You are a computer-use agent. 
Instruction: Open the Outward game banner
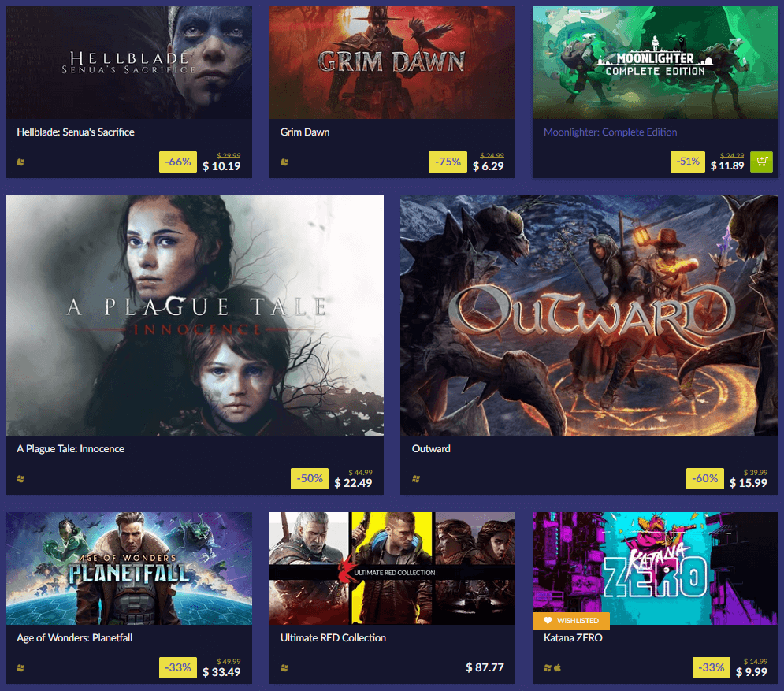tap(589, 315)
